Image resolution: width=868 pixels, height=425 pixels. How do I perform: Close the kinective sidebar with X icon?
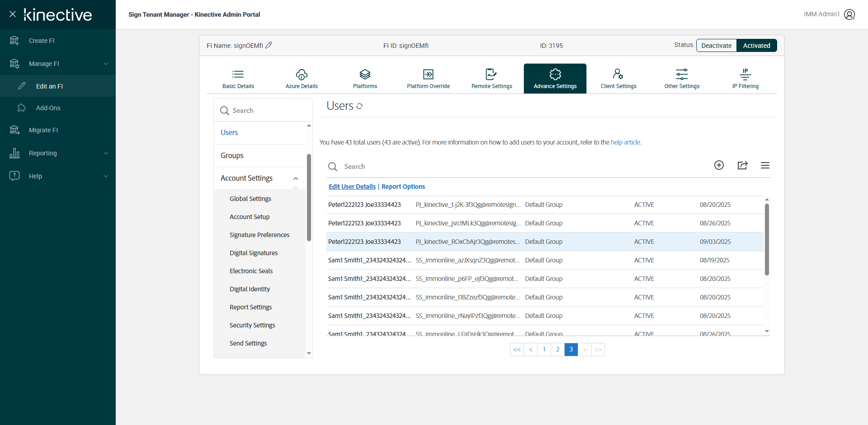[13, 14]
